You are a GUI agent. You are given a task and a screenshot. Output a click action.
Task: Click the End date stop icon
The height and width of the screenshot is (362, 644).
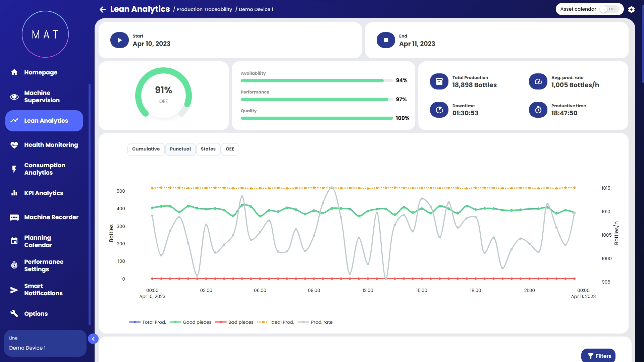[x=386, y=40]
